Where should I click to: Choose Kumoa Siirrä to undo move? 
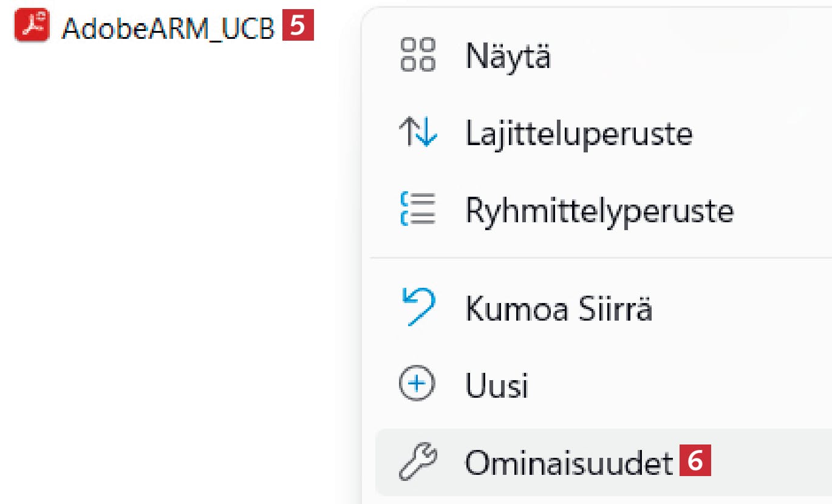(x=559, y=308)
